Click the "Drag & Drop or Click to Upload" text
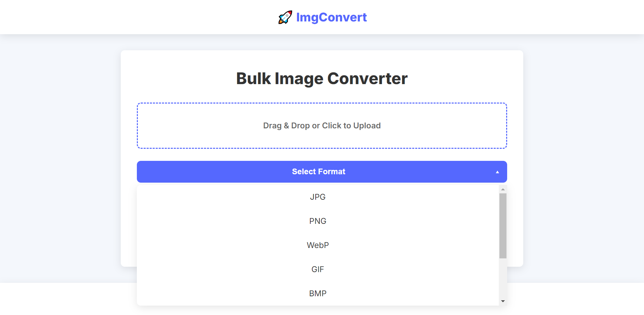This screenshot has height=315, width=644. coord(322,126)
